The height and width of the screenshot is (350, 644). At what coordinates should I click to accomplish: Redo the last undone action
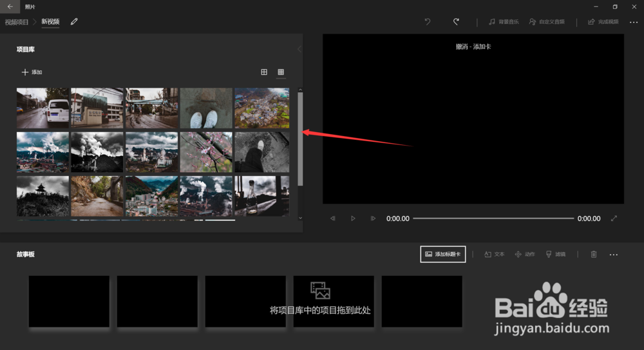point(456,22)
